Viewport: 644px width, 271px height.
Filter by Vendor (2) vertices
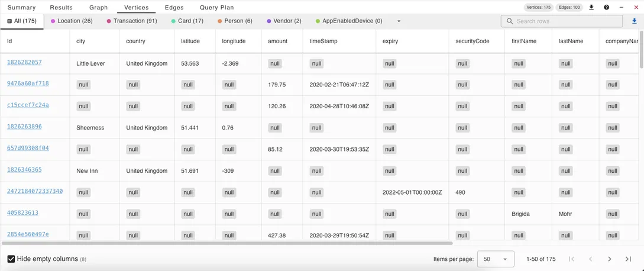click(284, 21)
